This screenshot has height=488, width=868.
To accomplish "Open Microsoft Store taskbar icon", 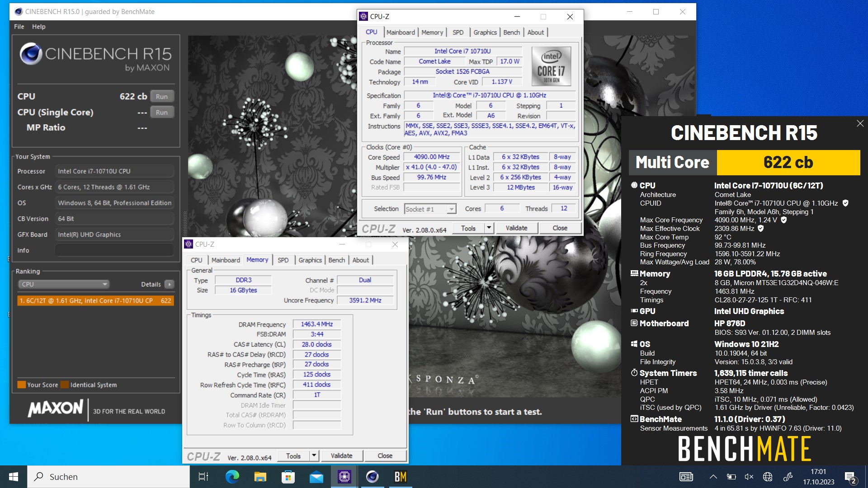I will pyautogui.click(x=288, y=477).
